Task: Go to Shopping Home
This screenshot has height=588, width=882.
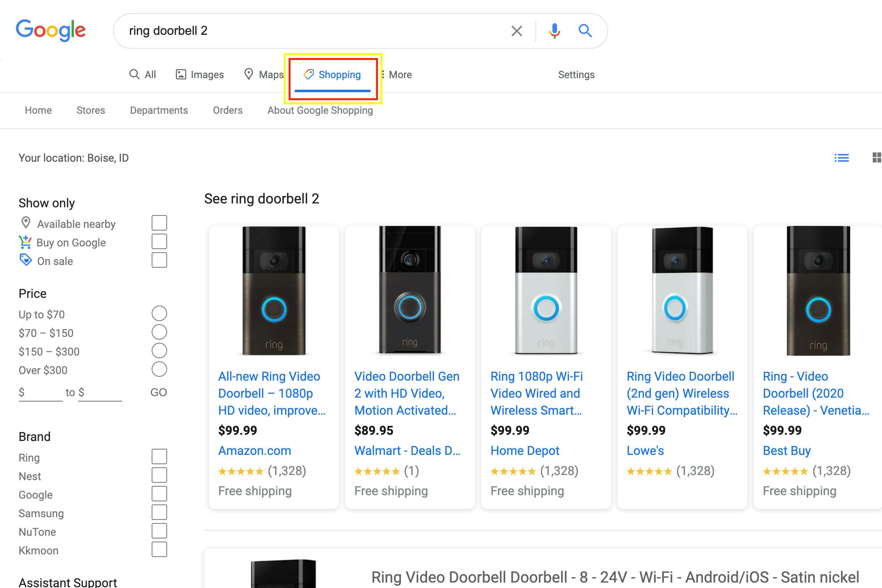Action: 38,110
